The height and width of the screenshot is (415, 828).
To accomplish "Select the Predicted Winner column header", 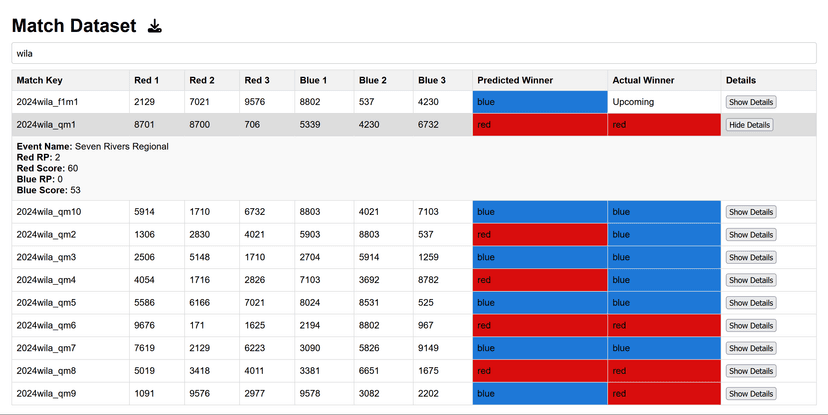I will 515,80.
